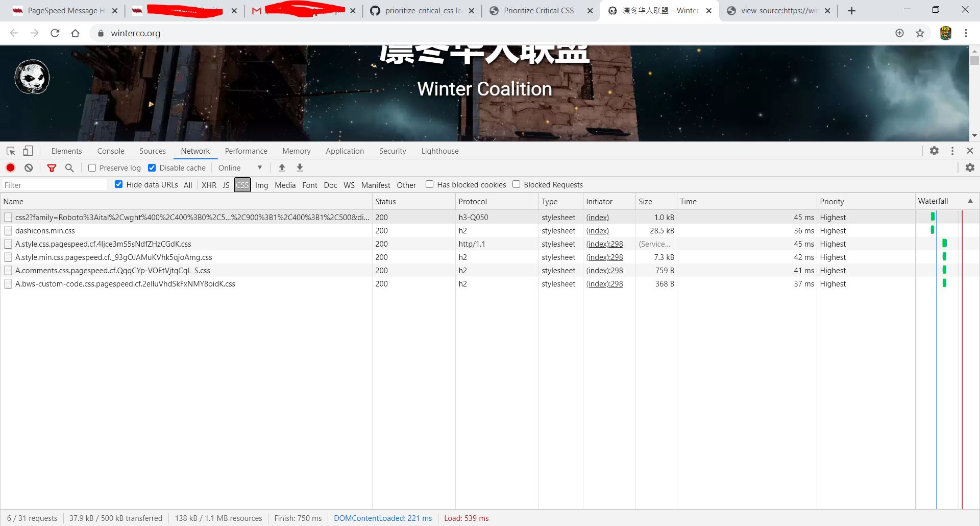Sort by Status column header
The height and width of the screenshot is (526, 980).
[413, 201]
